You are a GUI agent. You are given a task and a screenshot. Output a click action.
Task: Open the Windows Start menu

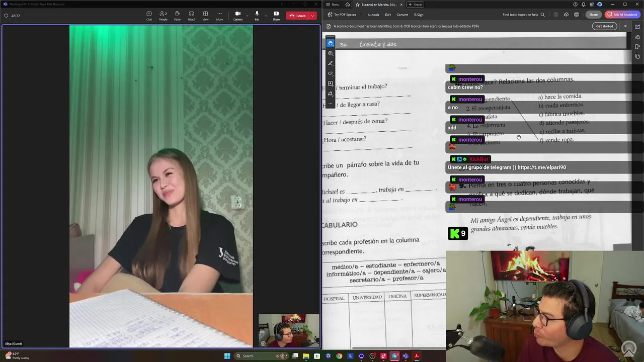(227, 356)
